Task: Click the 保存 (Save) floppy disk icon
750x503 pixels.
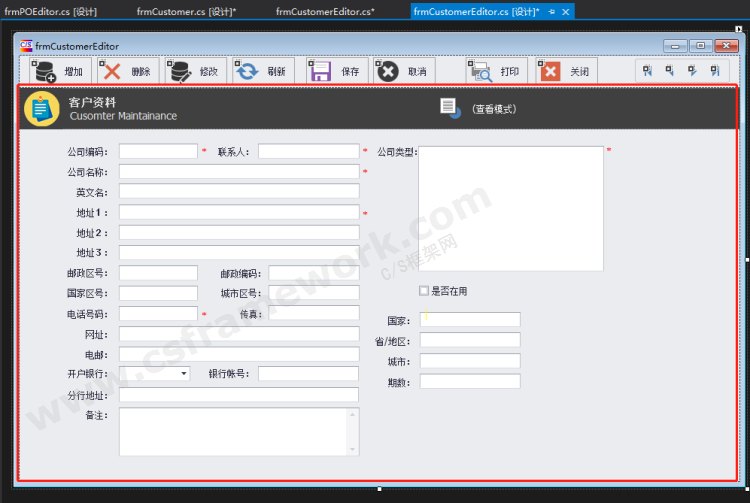Action: [x=320, y=71]
